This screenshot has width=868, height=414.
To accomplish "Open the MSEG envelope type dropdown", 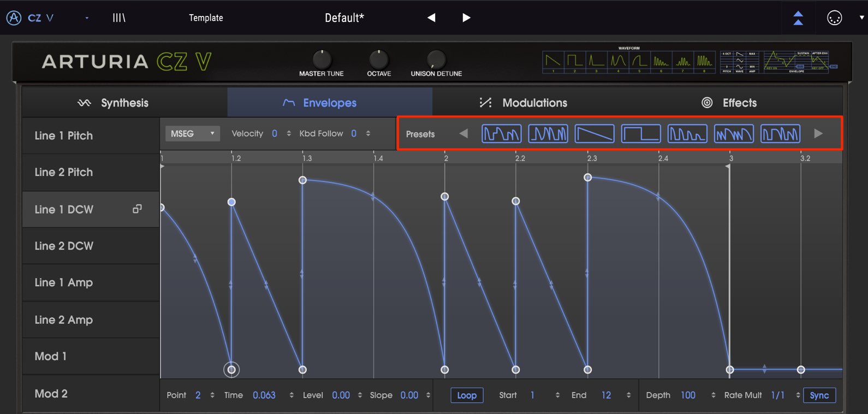I will click(193, 134).
